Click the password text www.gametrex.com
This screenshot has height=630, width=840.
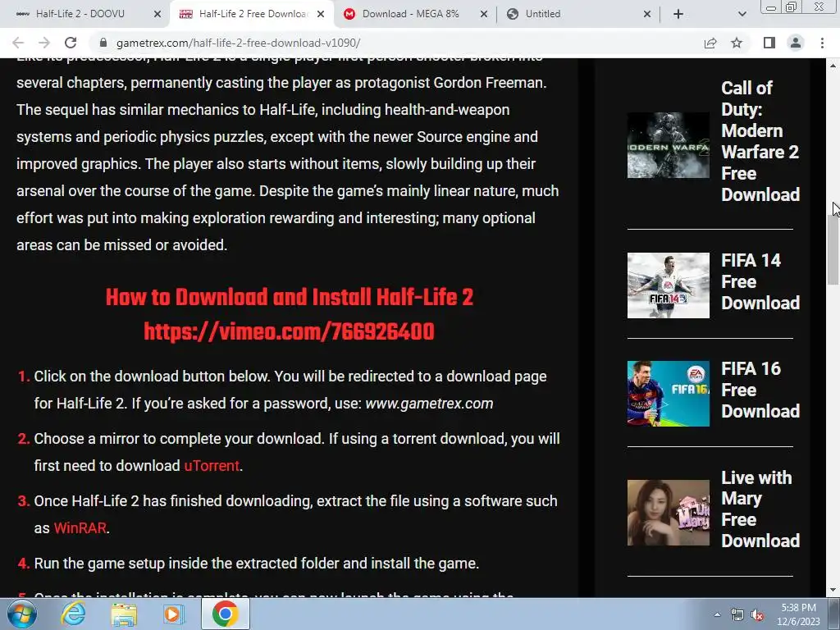[x=429, y=404]
